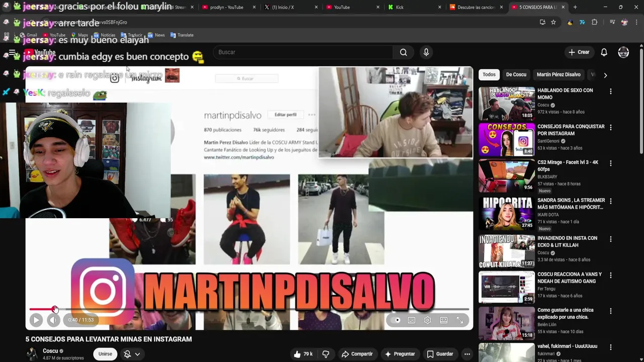Open Noticias bookmark
Screen dimensions: 644x362
click(104, 35)
